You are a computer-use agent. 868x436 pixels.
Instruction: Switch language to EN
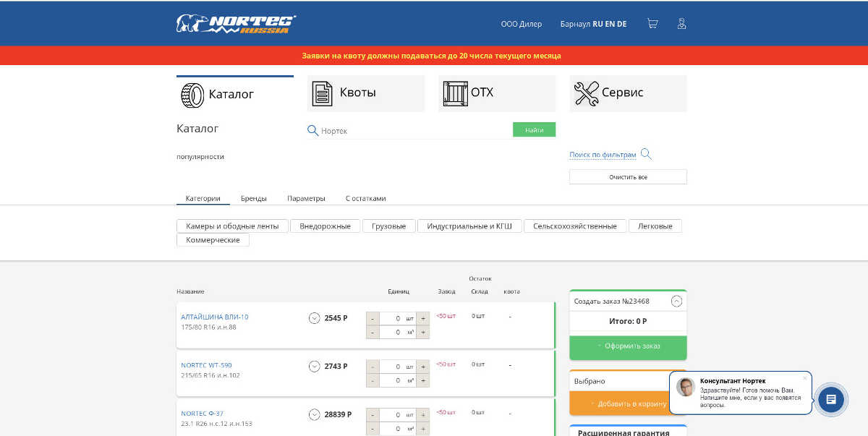[x=610, y=24]
